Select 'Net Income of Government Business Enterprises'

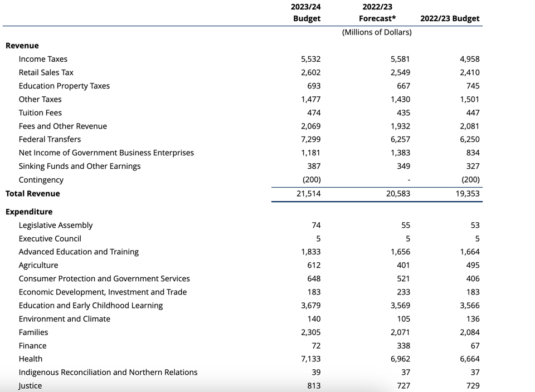(x=106, y=153)
